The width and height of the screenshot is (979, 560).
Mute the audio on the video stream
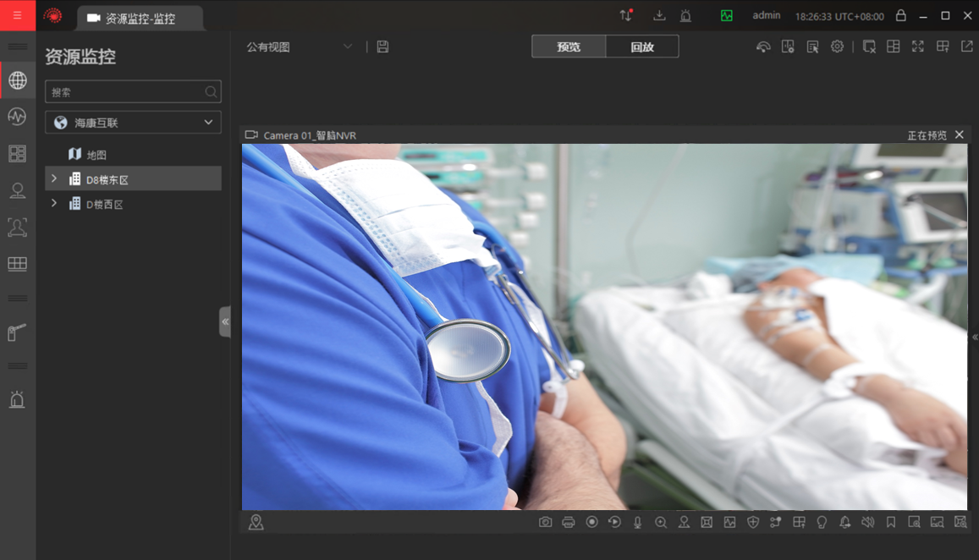click(867, 522)
